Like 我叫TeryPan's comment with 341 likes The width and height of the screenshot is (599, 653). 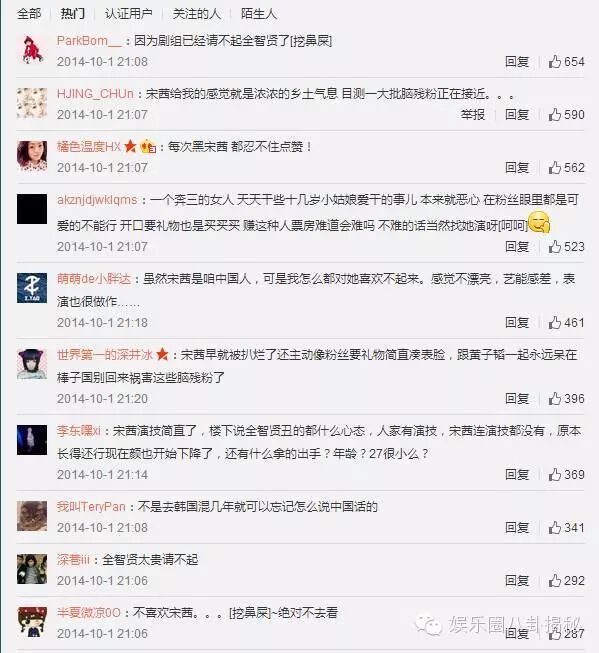[x=567, y=528]
